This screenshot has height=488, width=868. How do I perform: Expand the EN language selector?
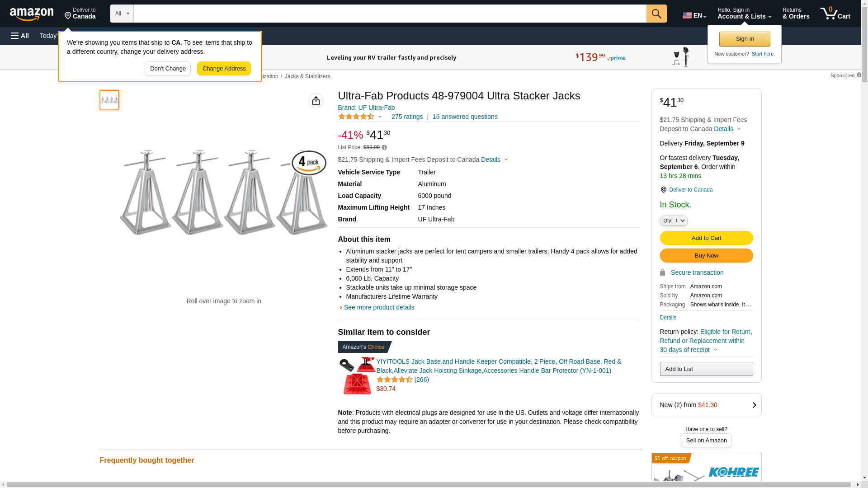click(x=694, y=15)
